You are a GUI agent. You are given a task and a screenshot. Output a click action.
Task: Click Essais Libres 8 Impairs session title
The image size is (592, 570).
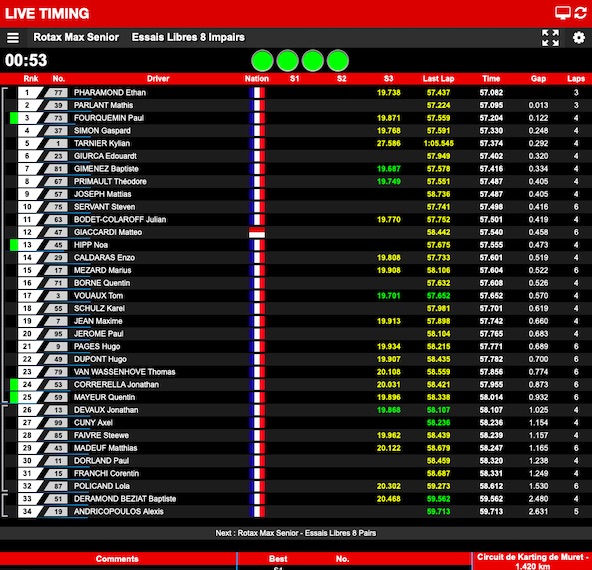tap(188, 37)
